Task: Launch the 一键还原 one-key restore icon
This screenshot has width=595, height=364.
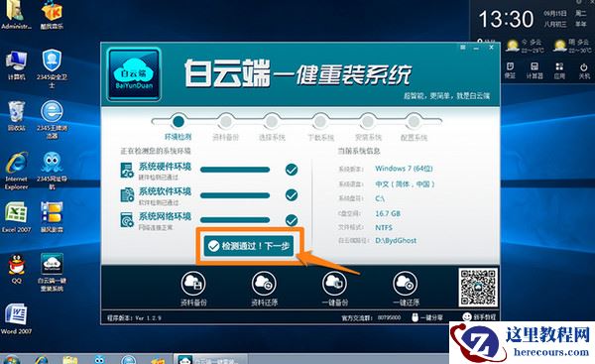Action: click(405, 283)
